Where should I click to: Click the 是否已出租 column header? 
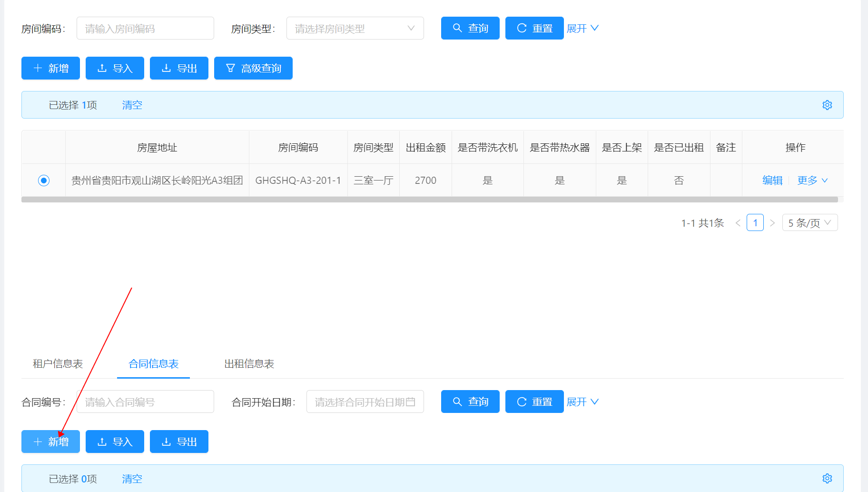(x=679, y=148)
